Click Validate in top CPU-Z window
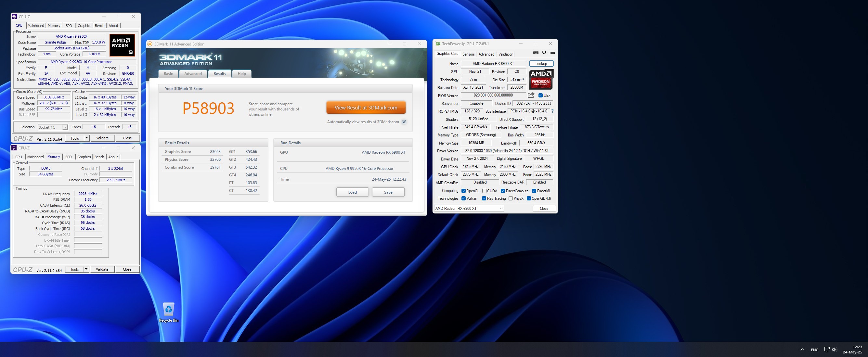 (x=102, y=138)
